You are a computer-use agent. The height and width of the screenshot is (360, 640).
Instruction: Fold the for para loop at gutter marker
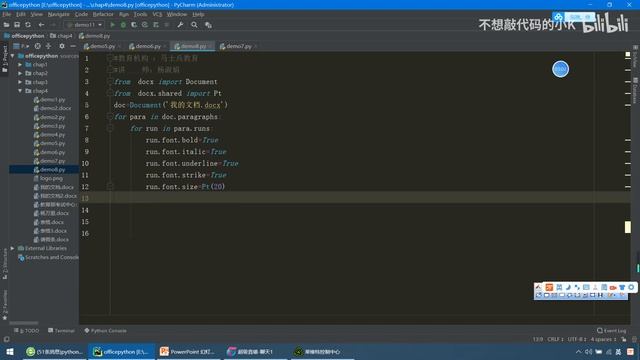[x=110, y=117]
